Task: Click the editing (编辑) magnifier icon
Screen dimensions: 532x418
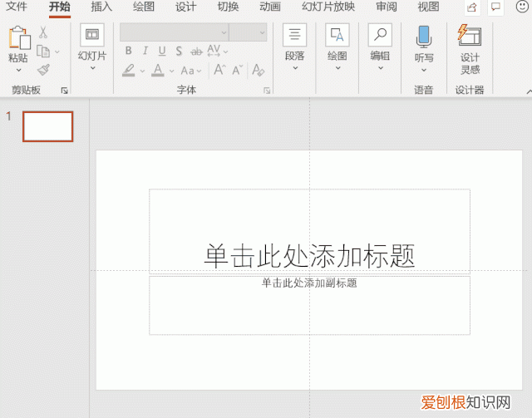Action: pyautogui.click(x=380, y=35)
